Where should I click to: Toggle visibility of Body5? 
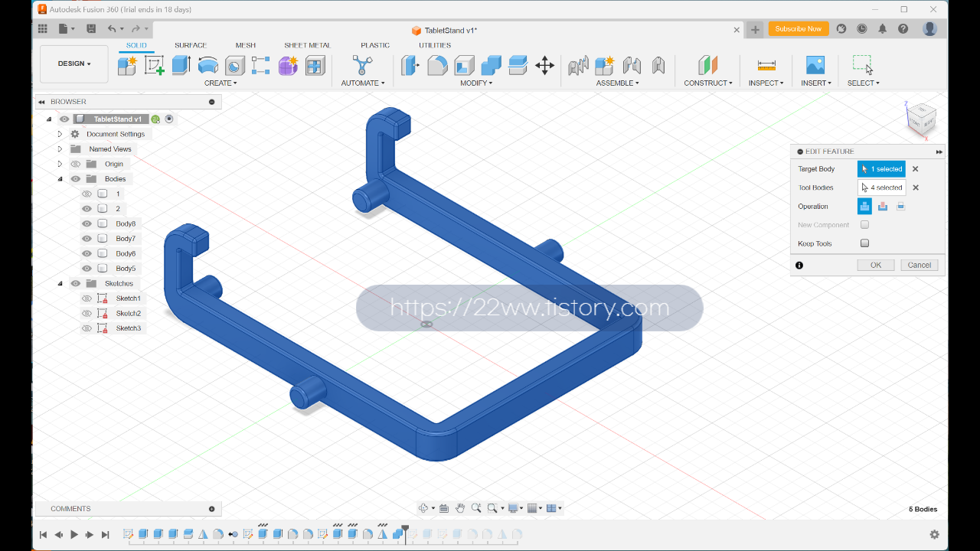coord(87,269)
